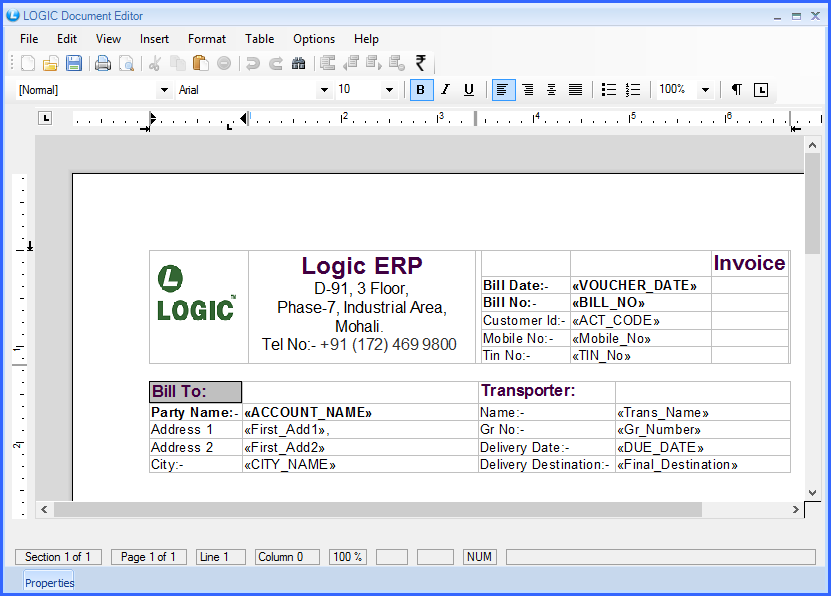Click the tab type selector on the ruler
The width and height of the screenshot is (831, 596).
tap(45, 118)
